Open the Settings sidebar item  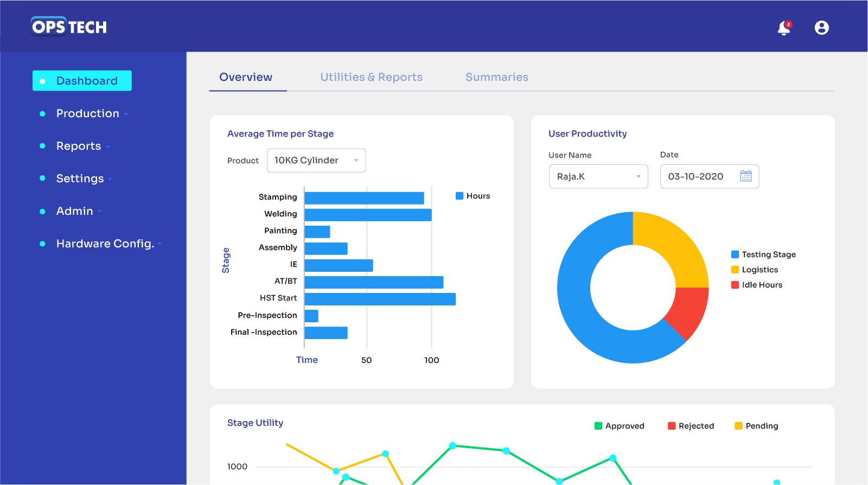[x=80, y=178]
